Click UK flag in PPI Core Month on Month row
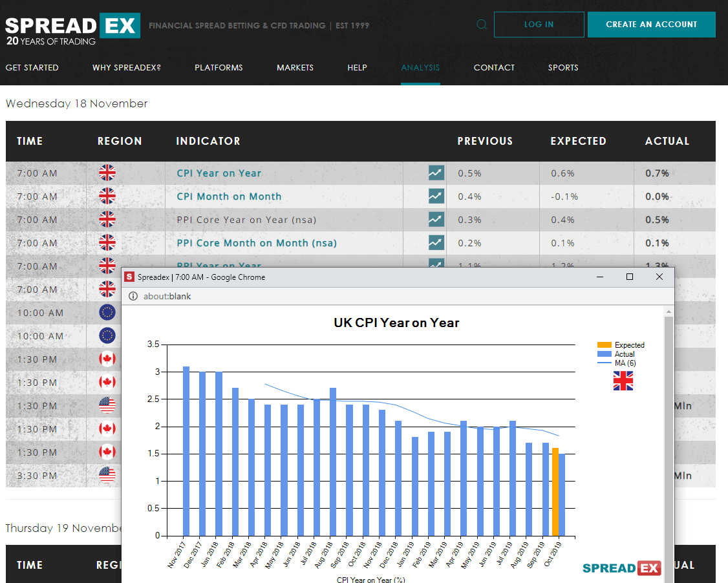 pos(107,242)
